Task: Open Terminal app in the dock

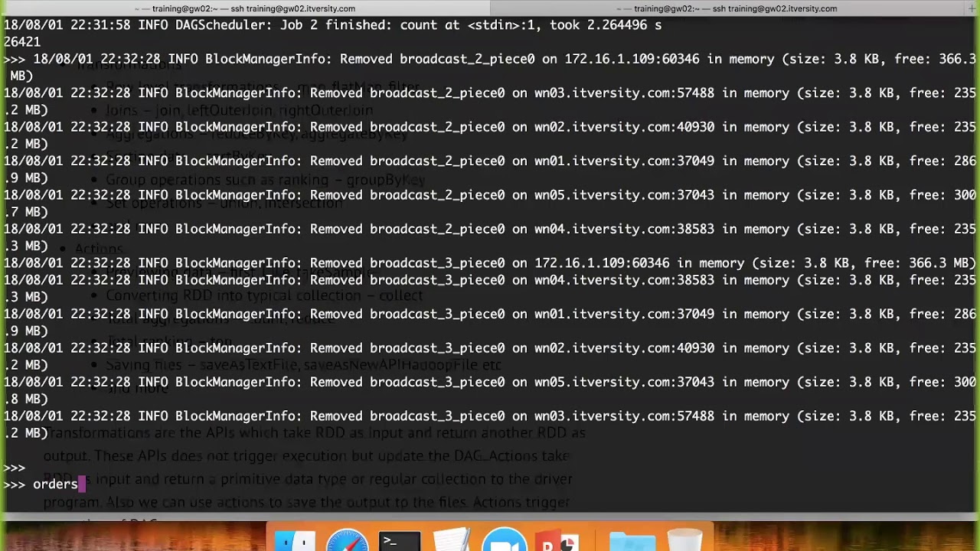Action: coord(400,540)
